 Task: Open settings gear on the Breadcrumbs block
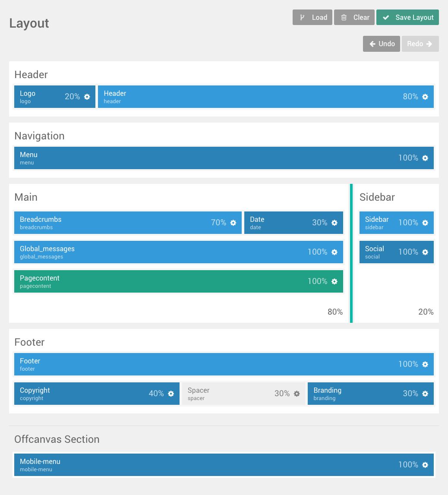pyautogui.click(x=233, y=223)
